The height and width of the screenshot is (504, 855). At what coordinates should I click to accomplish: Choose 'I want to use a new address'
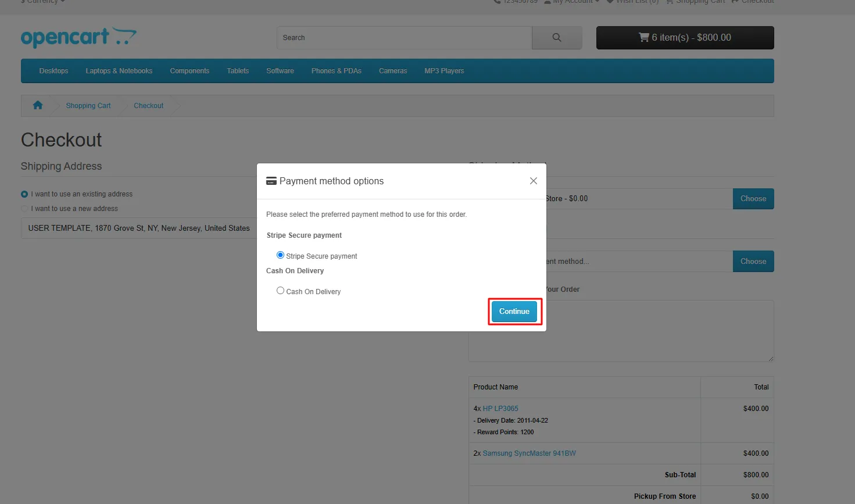[x=24, y=209]
